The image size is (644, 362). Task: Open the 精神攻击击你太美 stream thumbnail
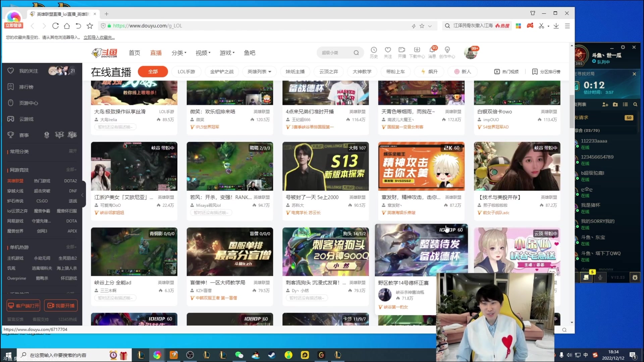[421, 166]
